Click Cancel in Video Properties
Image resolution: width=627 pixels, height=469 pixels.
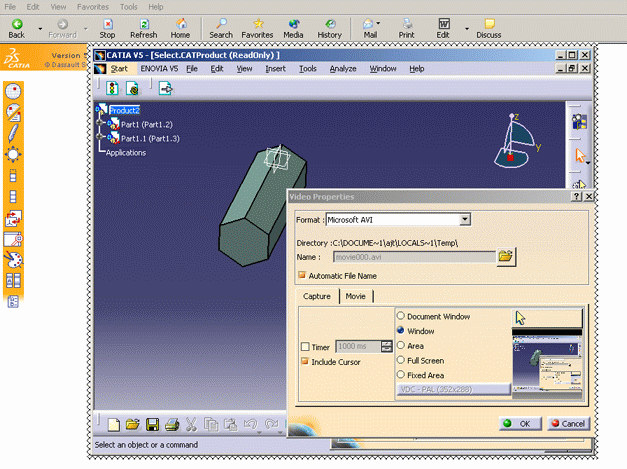pos(568,423)
